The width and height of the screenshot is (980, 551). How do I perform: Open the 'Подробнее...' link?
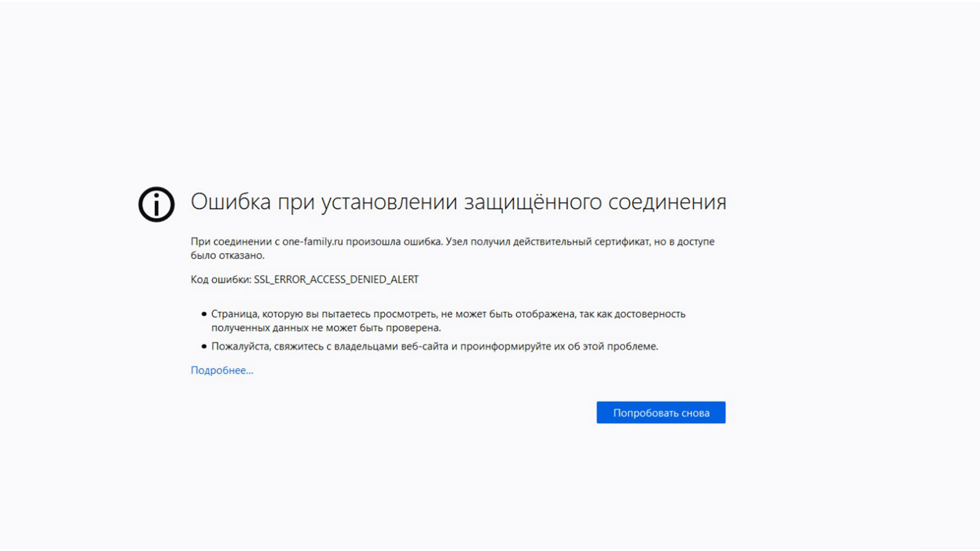pos(222,370)
